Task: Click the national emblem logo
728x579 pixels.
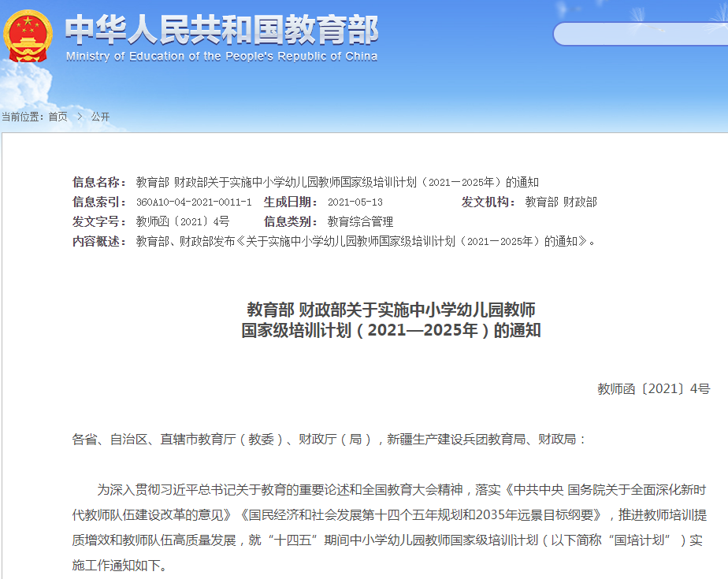Action: click(28, 36)
